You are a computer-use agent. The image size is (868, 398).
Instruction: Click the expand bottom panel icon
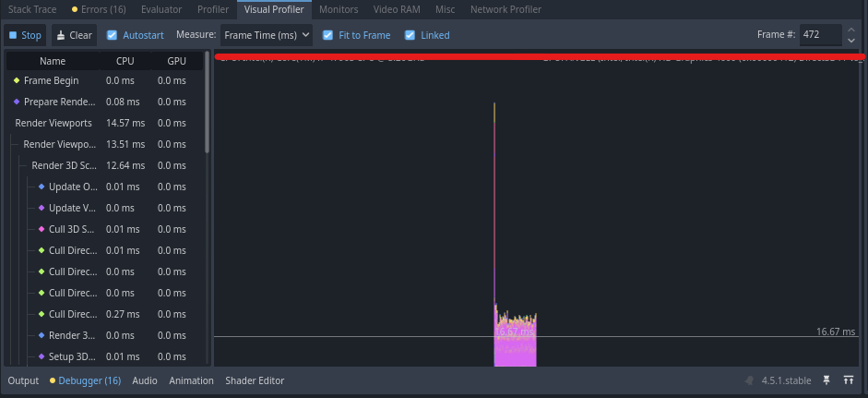tap(848, 380)
